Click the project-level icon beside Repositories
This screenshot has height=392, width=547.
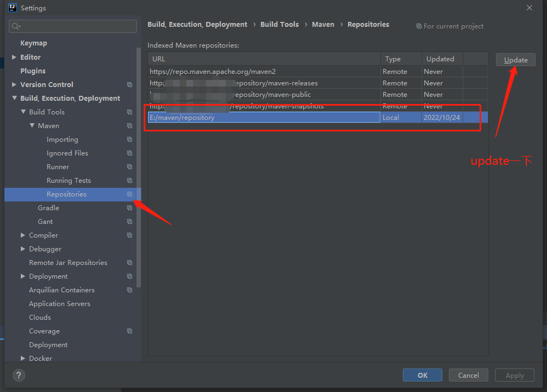[129, 194]
